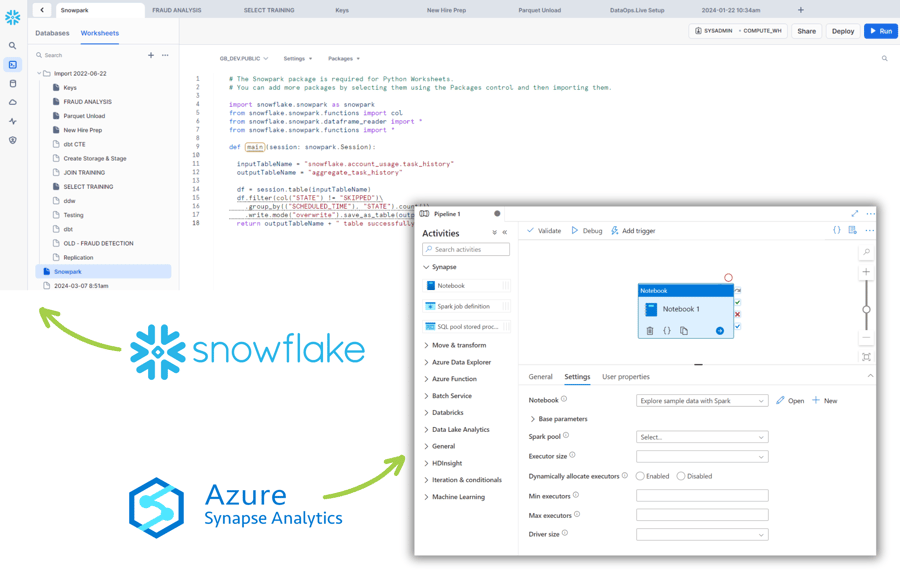
Task: Zoom in on the pipeline canvas
Action: [866, 272]
